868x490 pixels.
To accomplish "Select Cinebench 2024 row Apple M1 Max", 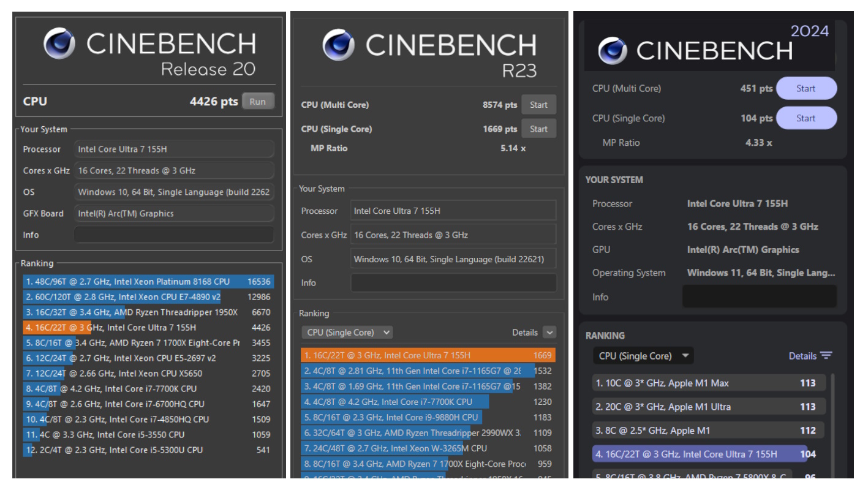I will (x=709, y=383).
